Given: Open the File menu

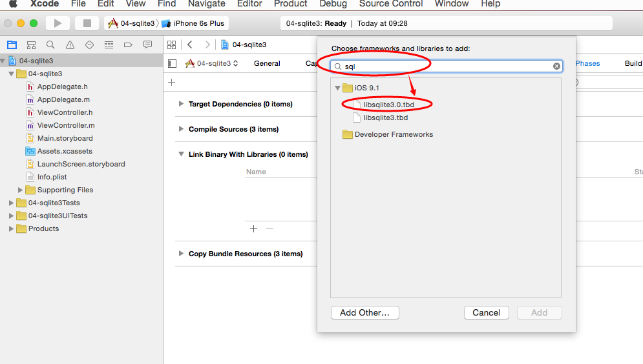Looking at the screenshot, I should pyautogui.click(x=78, y=4).
